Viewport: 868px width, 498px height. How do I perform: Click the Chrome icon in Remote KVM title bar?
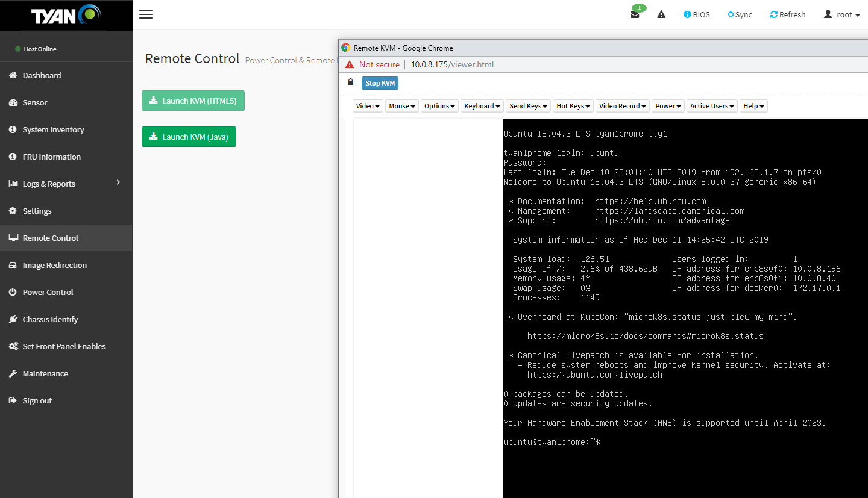345,48
